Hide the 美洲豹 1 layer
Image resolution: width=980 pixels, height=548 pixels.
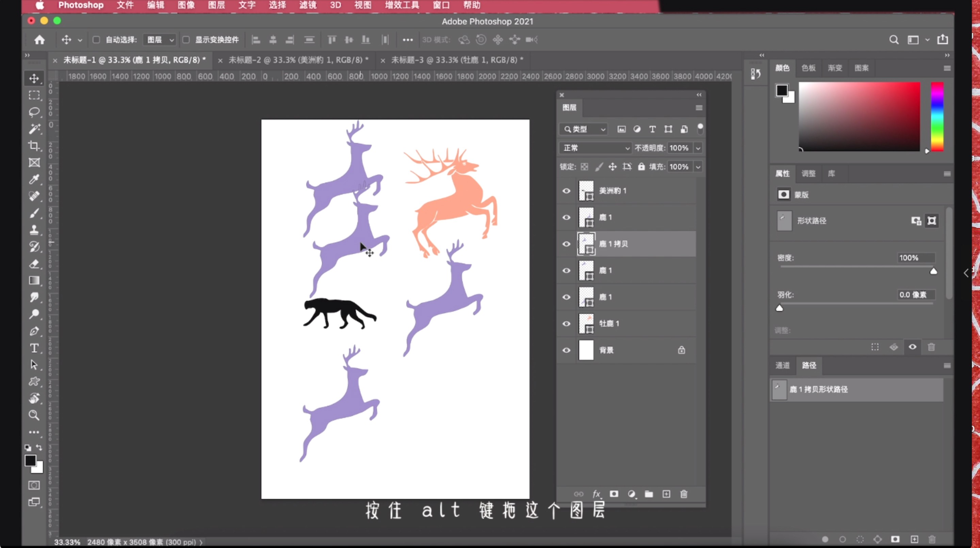point(566,191)
